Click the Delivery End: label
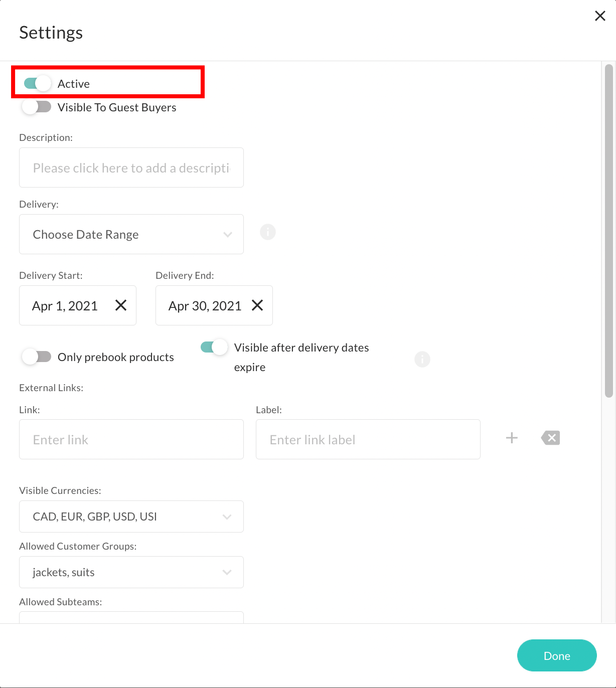The image size is (616, 688). pos(185,275)
